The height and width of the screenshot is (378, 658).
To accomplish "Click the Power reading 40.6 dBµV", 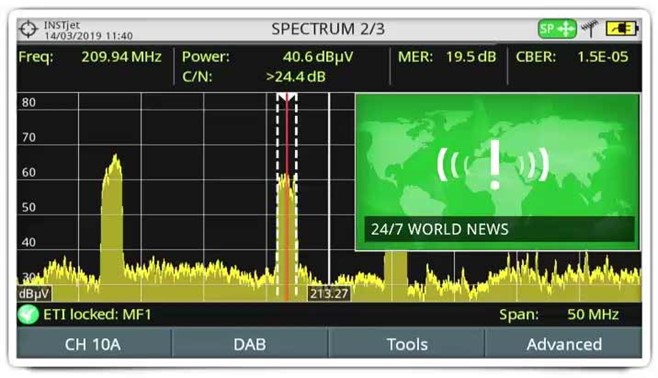I will (318, 57).
